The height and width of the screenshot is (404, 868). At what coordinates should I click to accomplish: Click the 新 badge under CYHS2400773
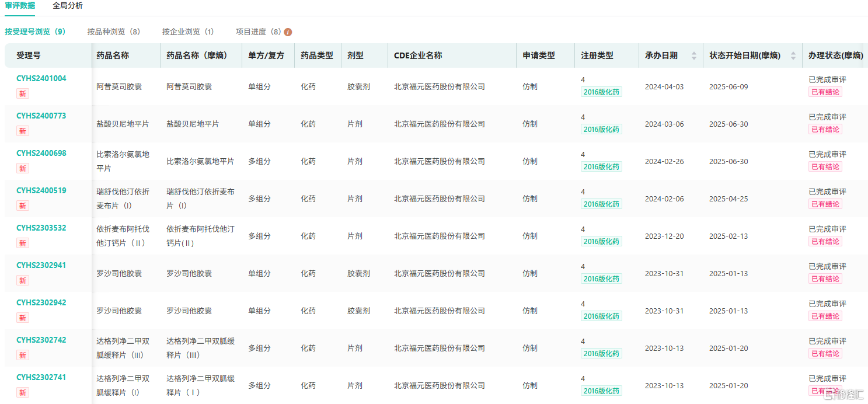coord(23,131)
